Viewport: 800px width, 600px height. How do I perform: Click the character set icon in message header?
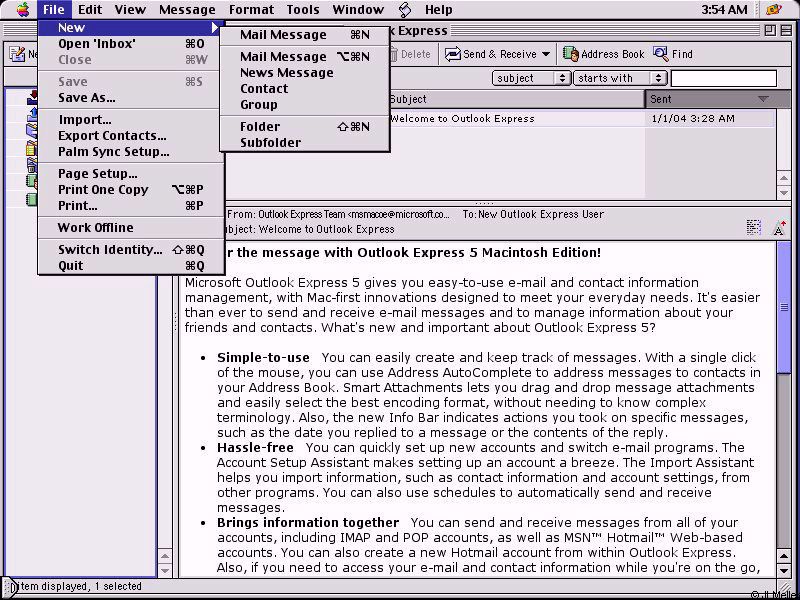pyautogui.click(x=754, y=228)
